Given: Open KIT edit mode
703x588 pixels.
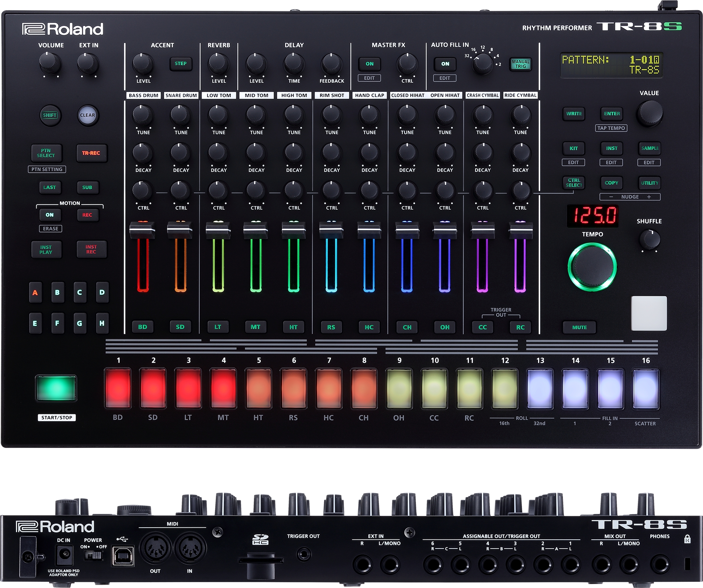Looking at the screenshot, I should [574, 148].
